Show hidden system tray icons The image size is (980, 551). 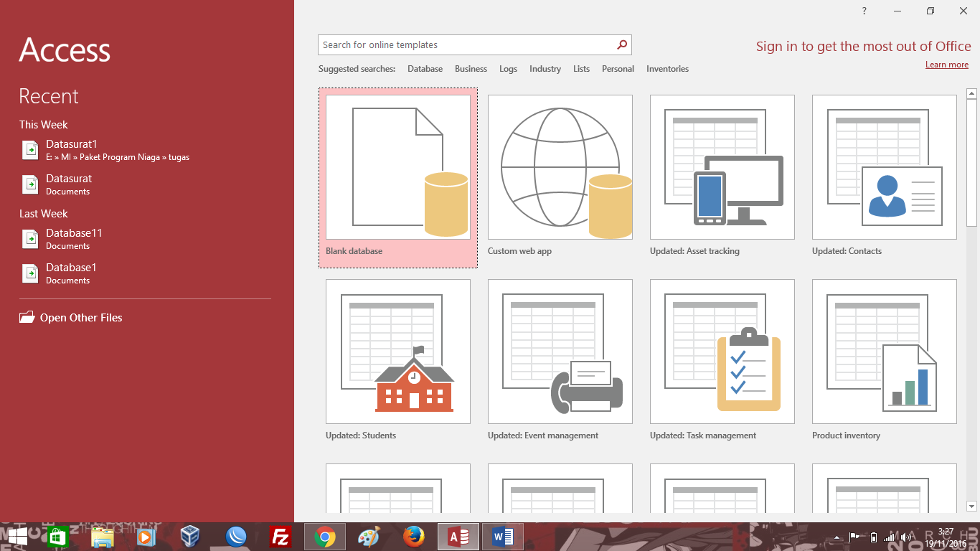[837, 537]
